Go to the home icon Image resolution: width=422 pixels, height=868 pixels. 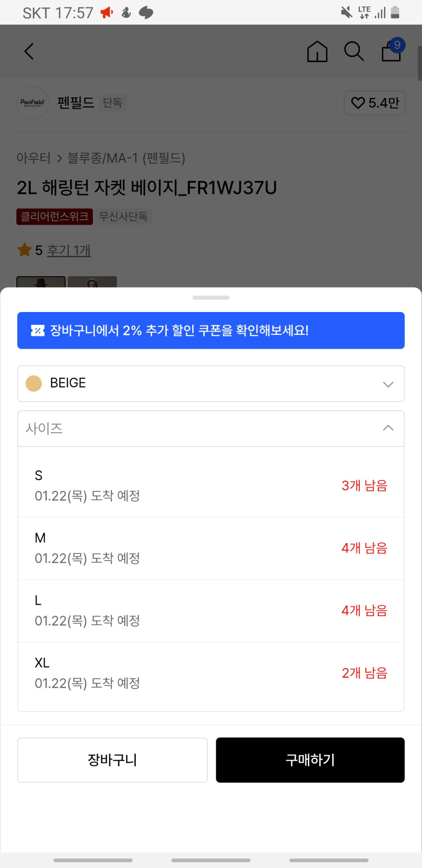click(x=317, y=51)
